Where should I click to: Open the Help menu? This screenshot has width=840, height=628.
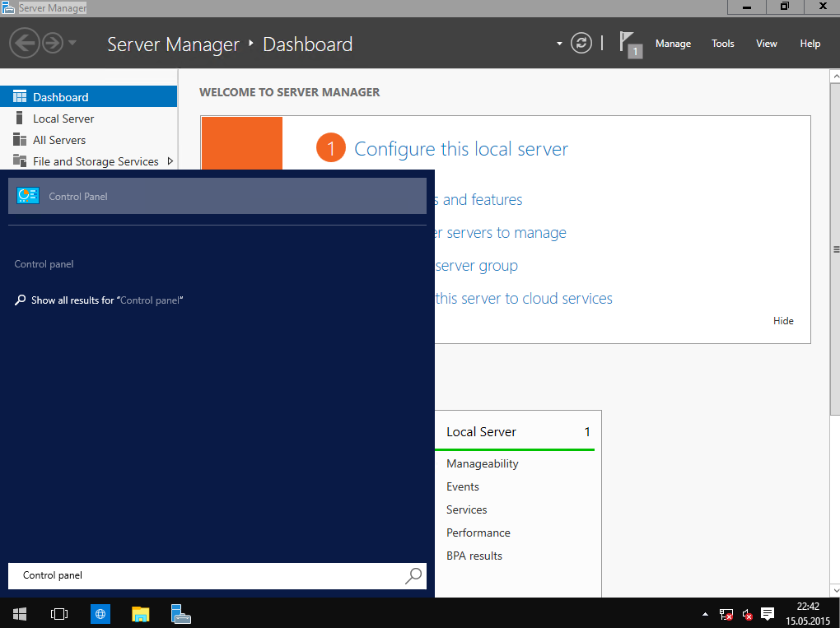point(810,44)
